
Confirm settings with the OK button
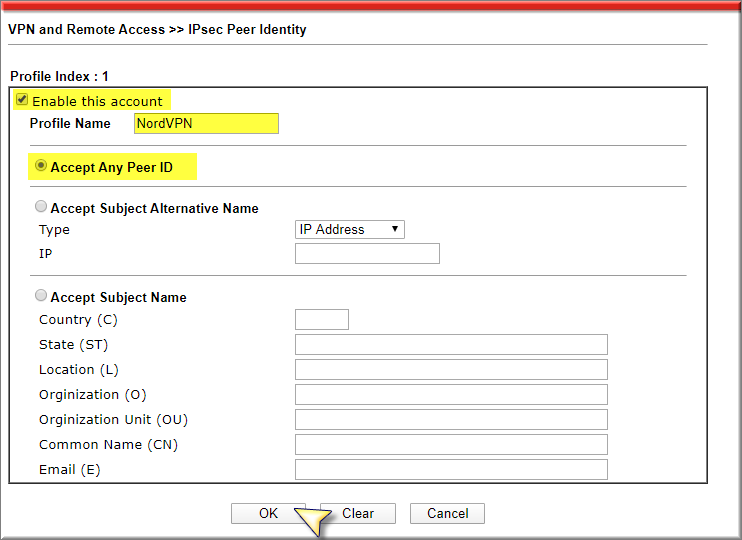268,513
